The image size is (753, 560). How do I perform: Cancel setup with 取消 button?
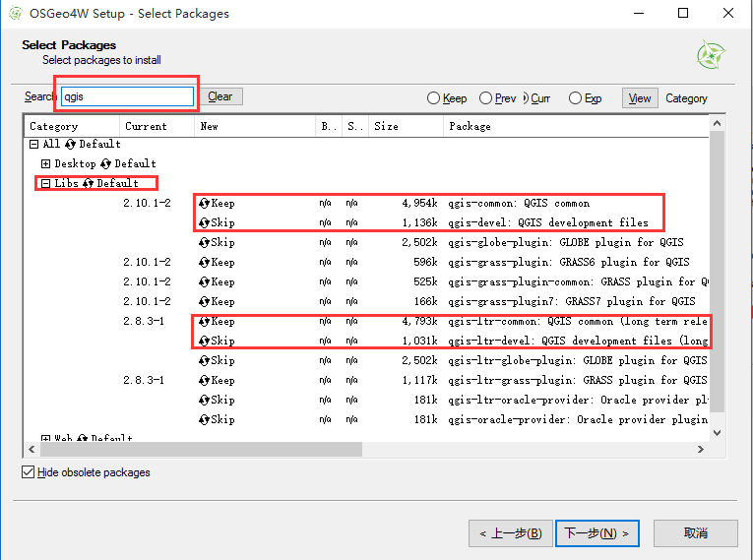[x=695, y=533]
